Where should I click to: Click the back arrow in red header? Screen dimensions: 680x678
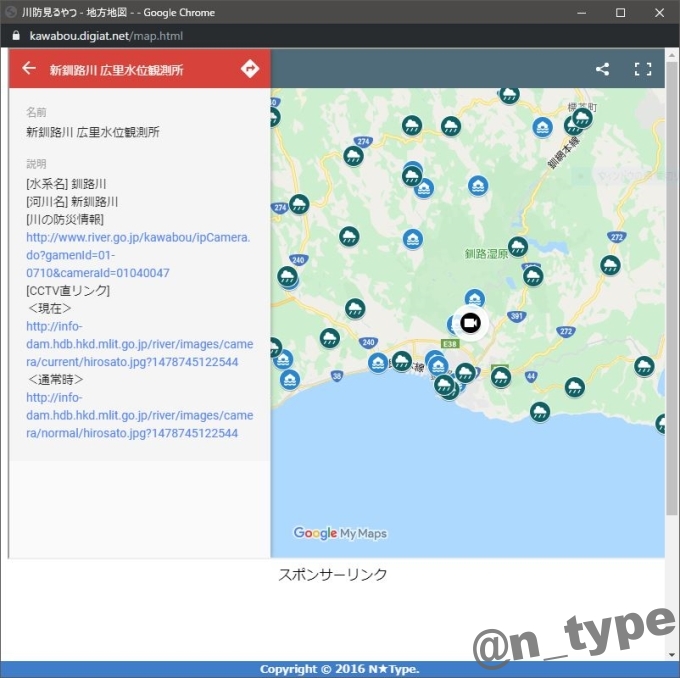pyautogui.click(x=29, y=69)
